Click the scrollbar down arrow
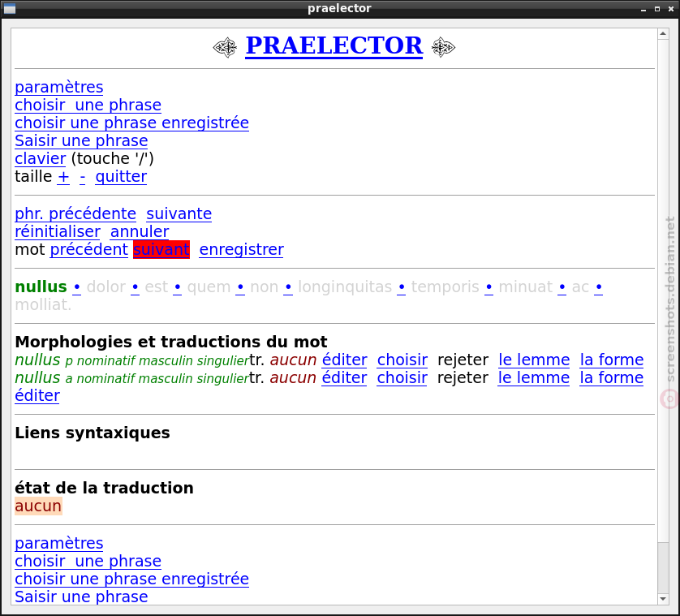Viewport: 680px width, 616px height. click(663, 599)
